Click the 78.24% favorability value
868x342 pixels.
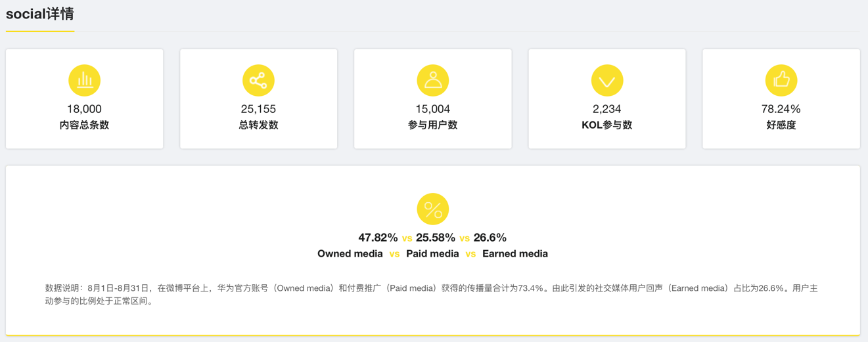[x=781, y=109]
